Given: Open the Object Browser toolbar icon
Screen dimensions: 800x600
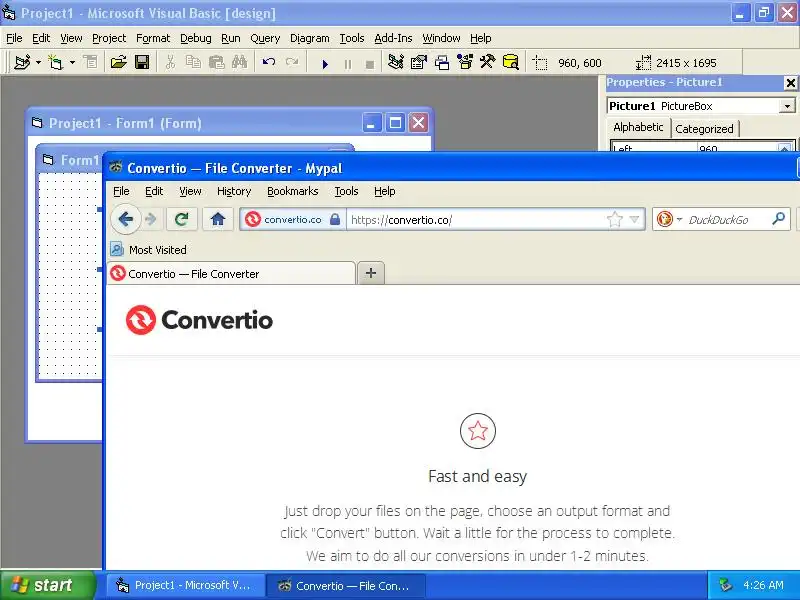Looking at the screenshot, I should (x=465, y=63).
